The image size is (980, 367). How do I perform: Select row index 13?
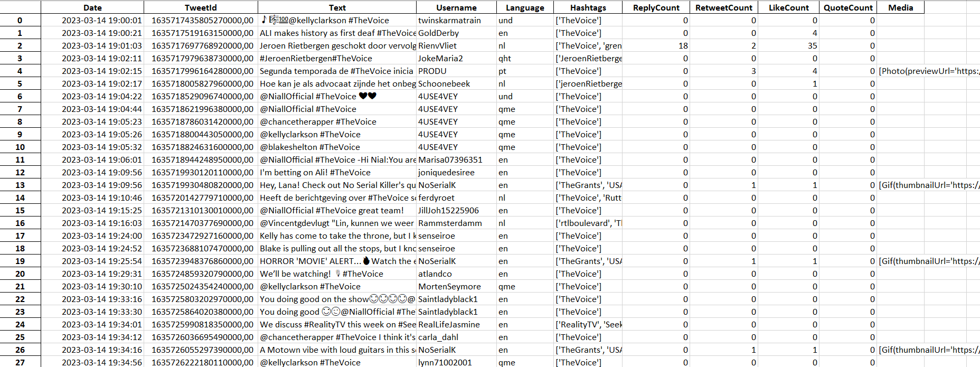(20, 185)
